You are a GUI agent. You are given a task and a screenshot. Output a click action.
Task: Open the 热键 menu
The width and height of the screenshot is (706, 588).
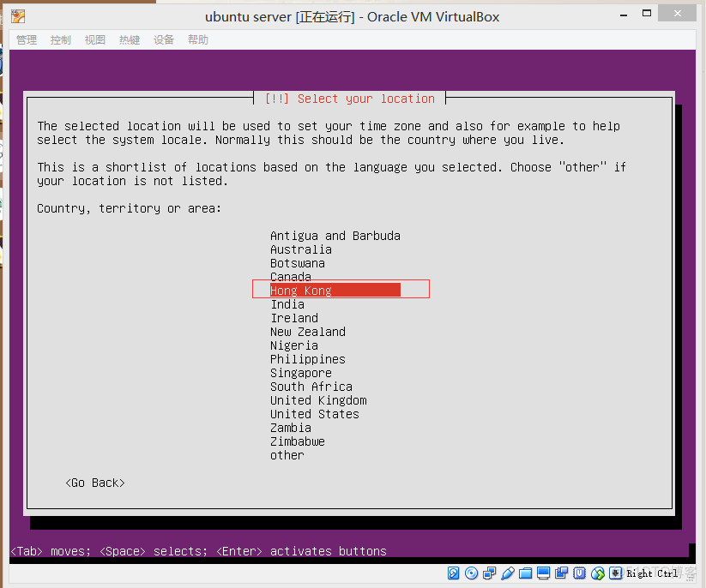[x=130, y=40]
